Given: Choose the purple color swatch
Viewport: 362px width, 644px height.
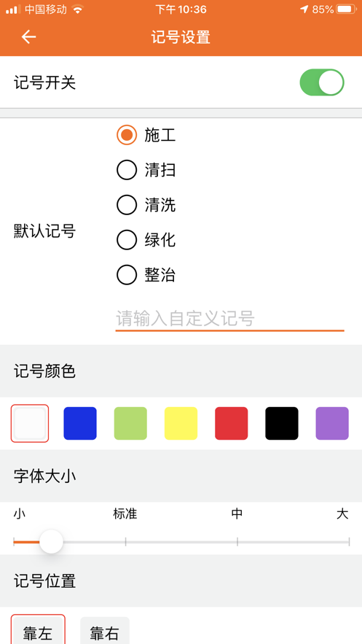Looking at the screenshot, I should (332, 424).
